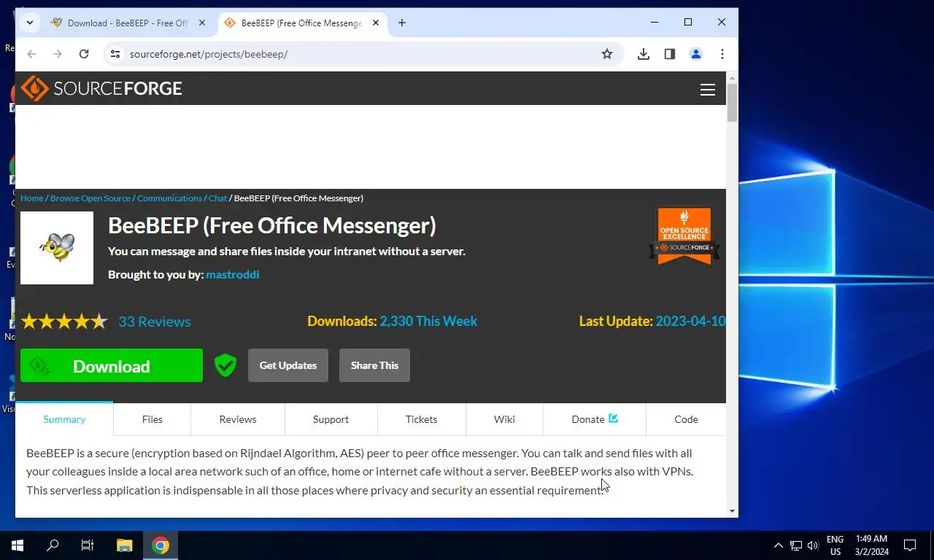Click the page vertical scrollbar thumb
Viewport: 934px width, 560px height.
[x=732, y=103]
